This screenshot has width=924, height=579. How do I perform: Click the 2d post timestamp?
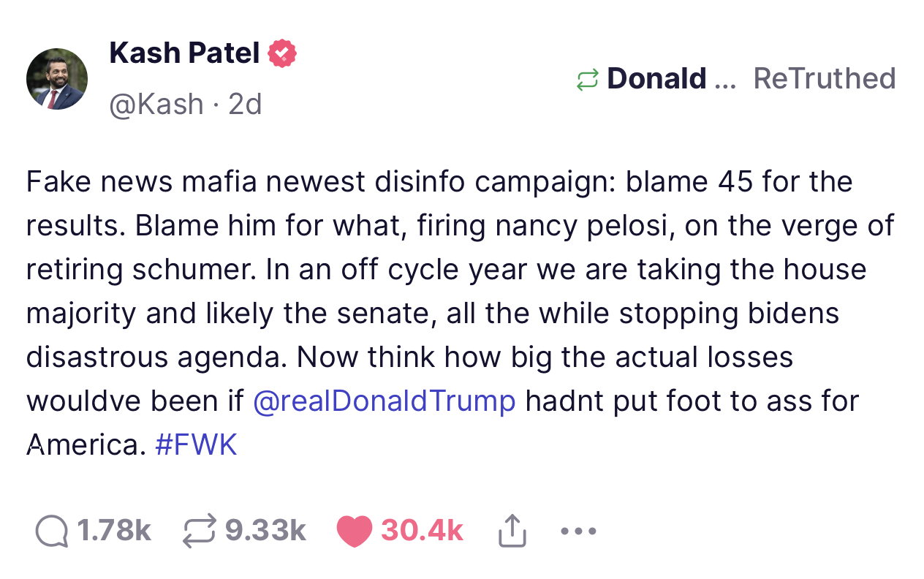245,105
